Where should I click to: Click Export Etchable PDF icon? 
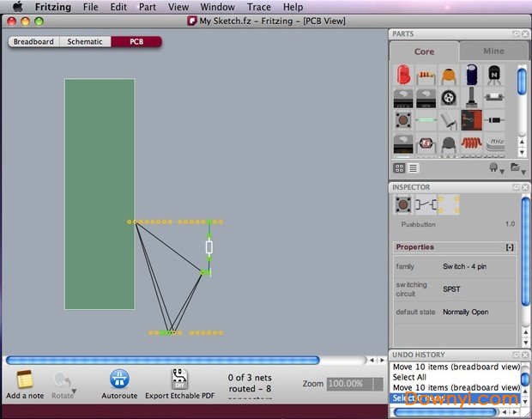(179, 379)
